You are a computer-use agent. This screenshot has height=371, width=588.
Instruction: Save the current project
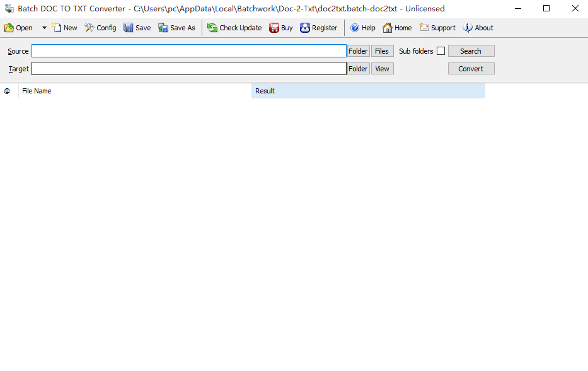(137, 28)
